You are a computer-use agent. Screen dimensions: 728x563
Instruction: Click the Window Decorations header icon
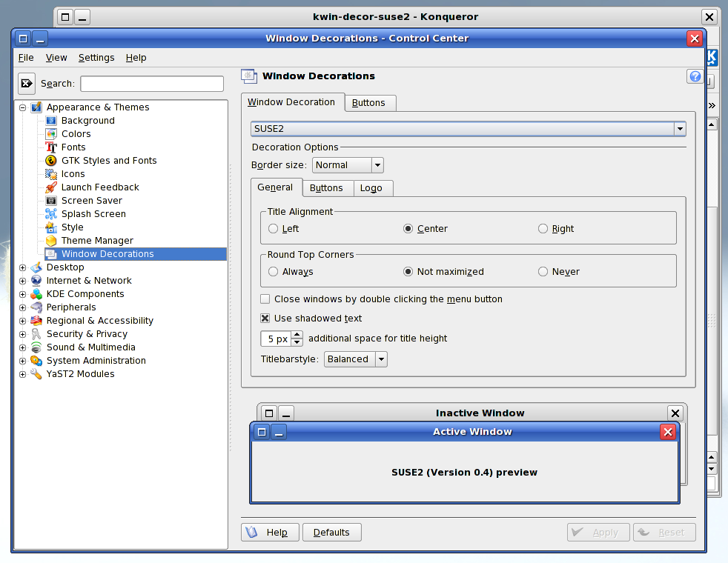pyautogui.click(x=249, y=76)
